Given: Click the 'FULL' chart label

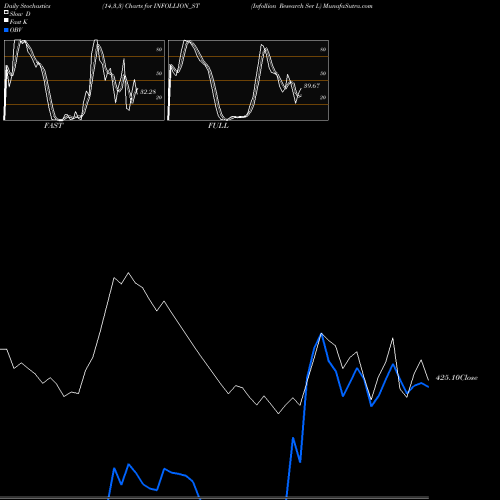Looking at the screenshot, I should [218, 126].
